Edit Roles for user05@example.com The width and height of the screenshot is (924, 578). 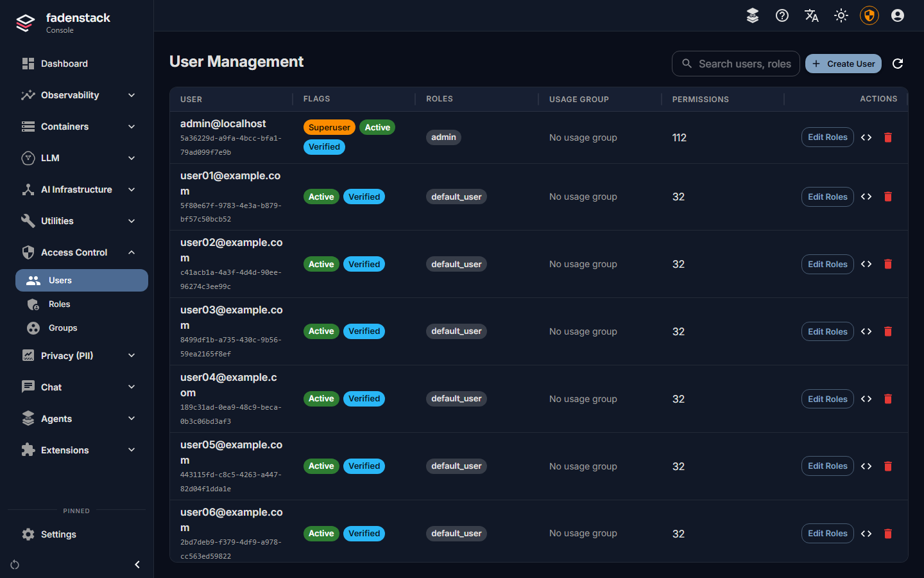(828, 466)
